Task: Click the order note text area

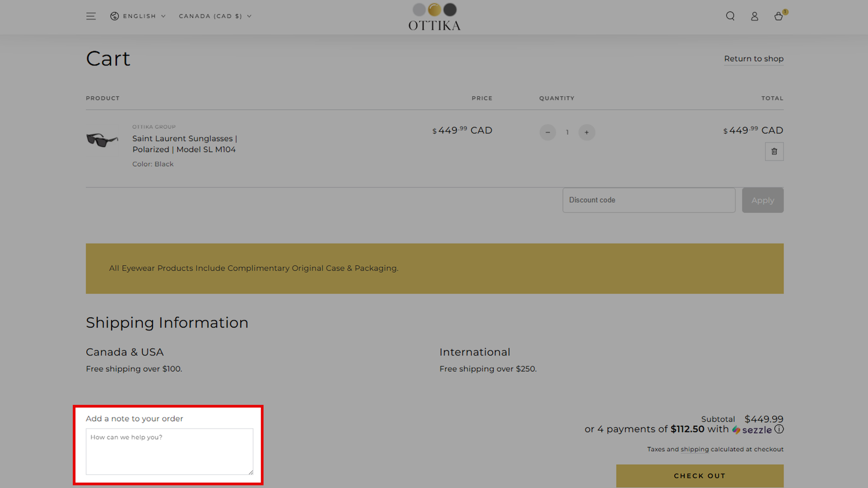Action: click(169, 452)
